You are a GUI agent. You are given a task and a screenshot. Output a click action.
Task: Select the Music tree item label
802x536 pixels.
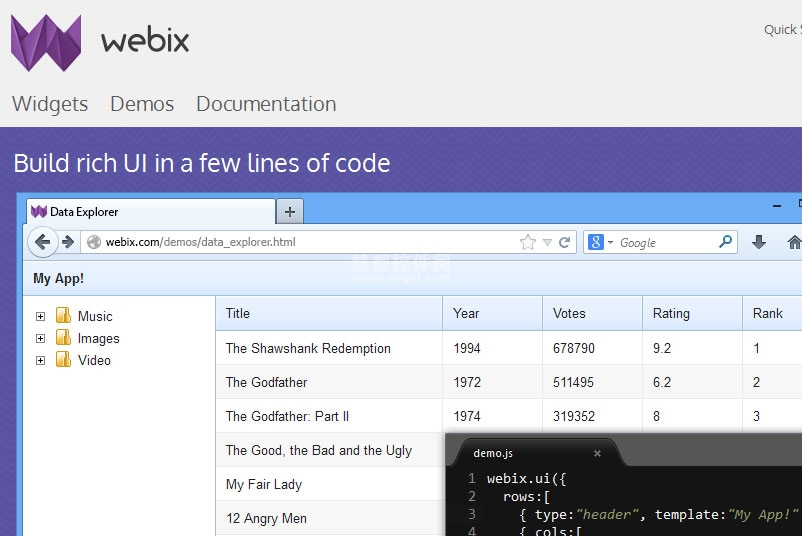[x=95, y=316]
